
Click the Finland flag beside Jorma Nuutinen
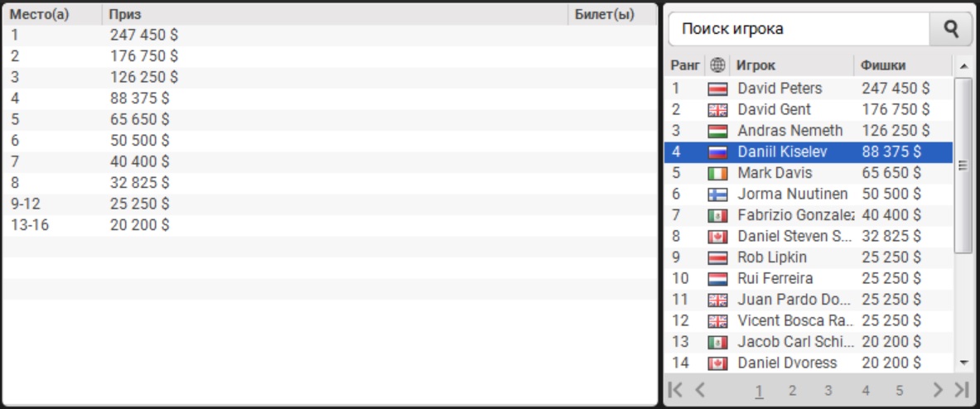[x=717, y=195]
